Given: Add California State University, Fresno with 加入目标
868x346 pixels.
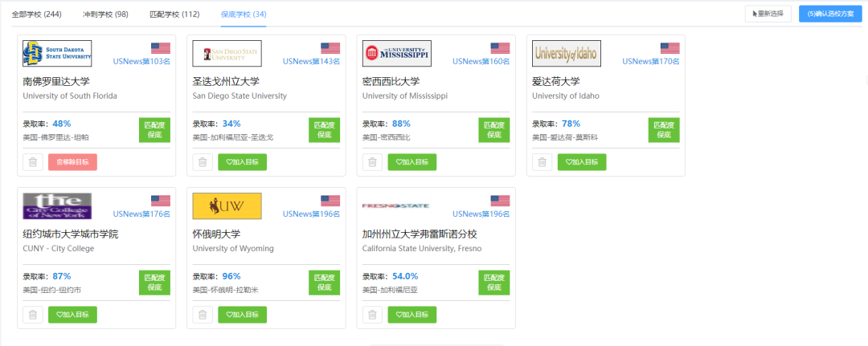Looking at the screenshot, I should pyautogui.click(x=412, y=315).
